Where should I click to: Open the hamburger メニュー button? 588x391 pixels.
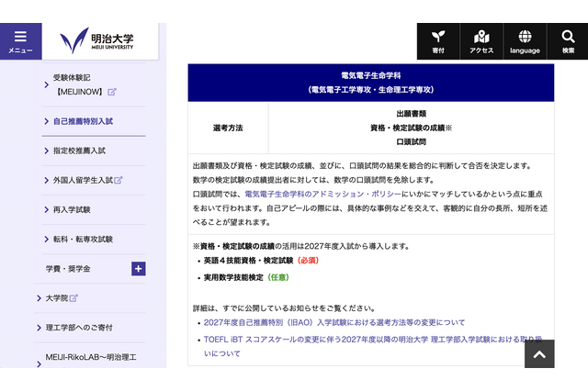click(x=20, y=41)
